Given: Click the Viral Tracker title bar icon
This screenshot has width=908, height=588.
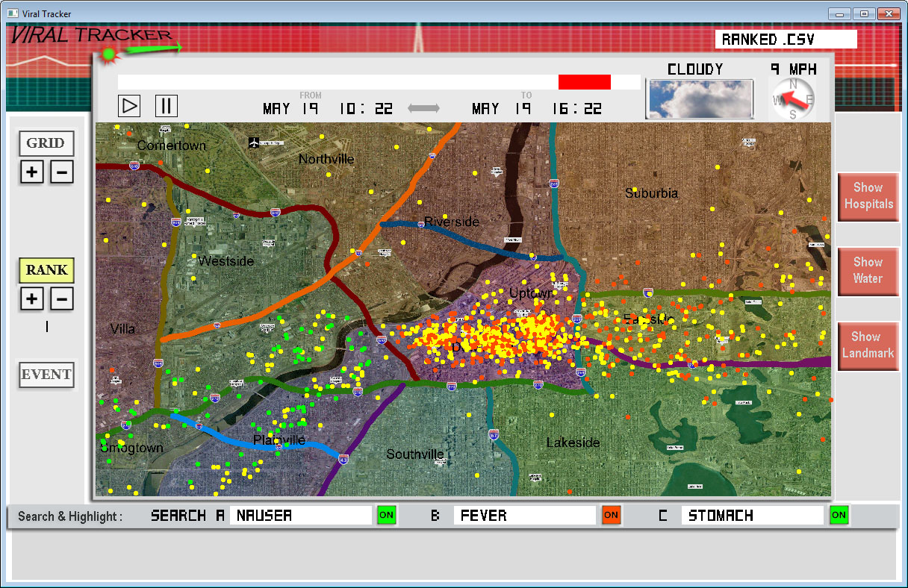Looking at the screenshot, I should click(12, 13).
